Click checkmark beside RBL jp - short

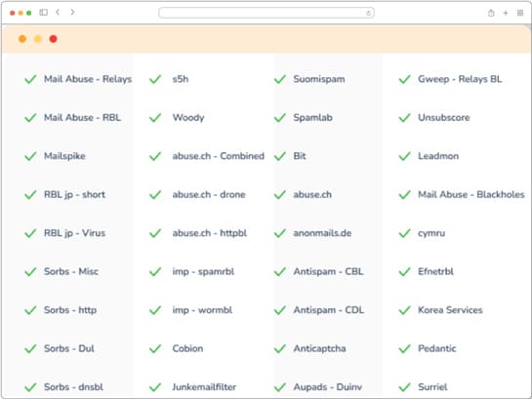(x=30, y=194)
